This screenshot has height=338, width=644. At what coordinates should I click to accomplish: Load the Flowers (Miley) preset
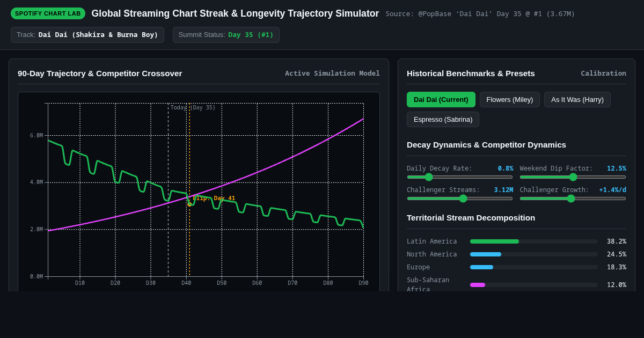pyautogui.click(x=510, y=99)
